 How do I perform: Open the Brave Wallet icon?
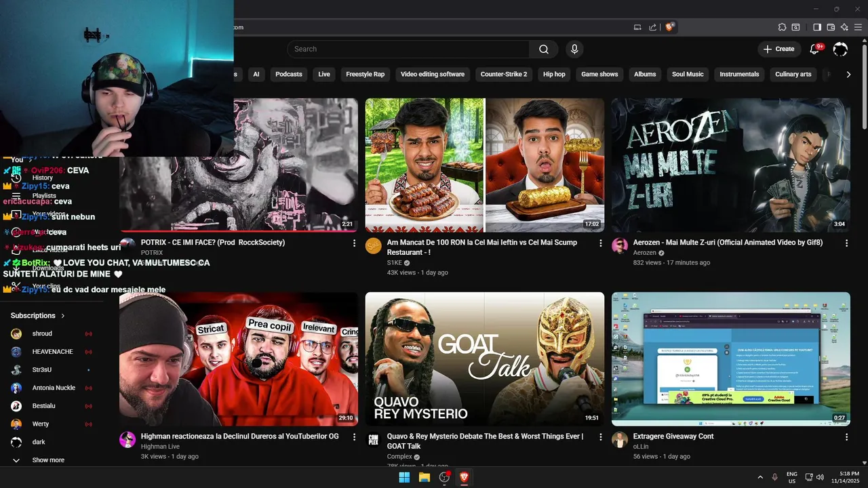(831, 27)
